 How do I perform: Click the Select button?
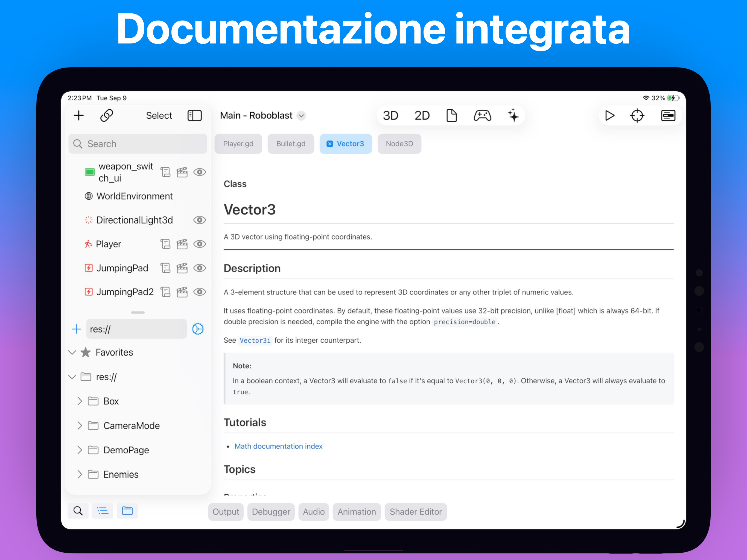tap(159, 115)
